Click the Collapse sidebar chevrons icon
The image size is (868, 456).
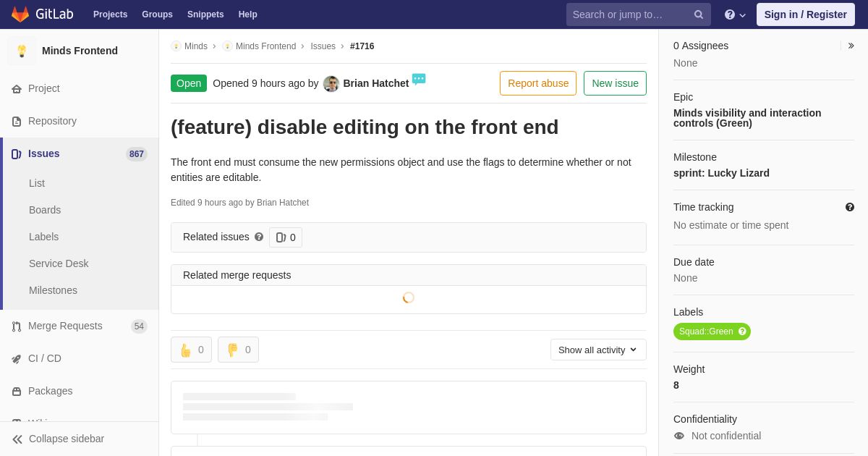pos(17,439)
